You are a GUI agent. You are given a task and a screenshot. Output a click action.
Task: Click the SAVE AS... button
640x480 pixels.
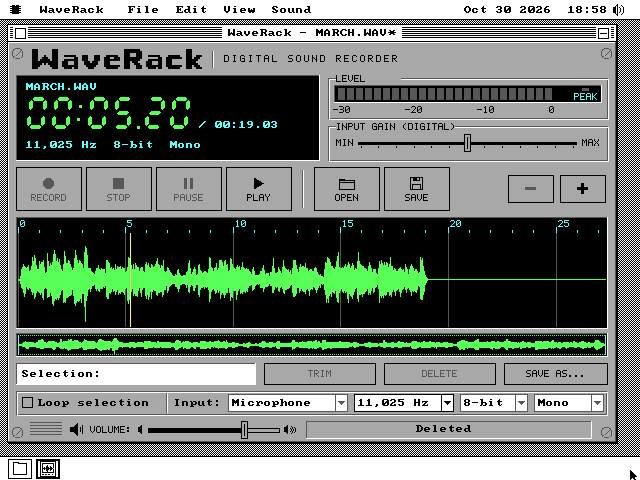click(x=556, y=374)
